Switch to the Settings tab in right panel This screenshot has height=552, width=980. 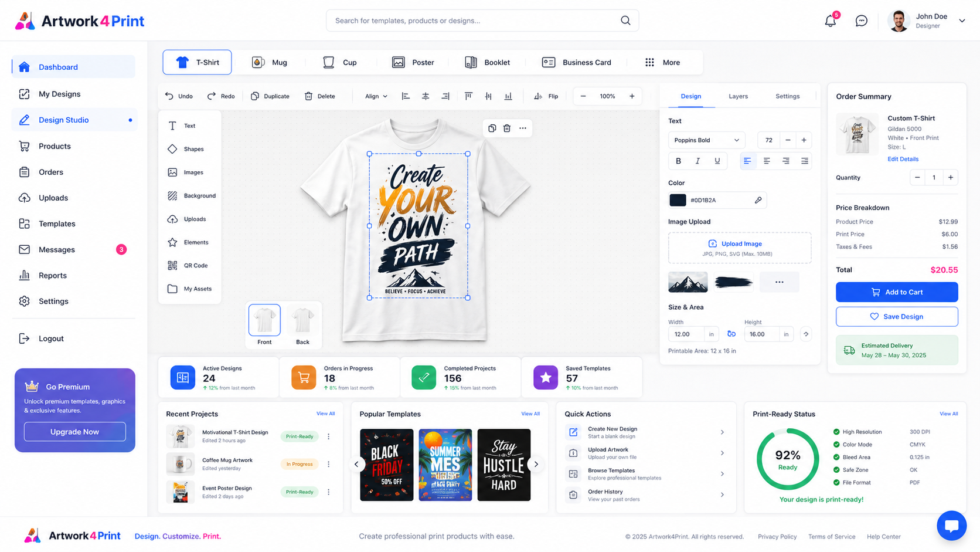pos(787,96)
